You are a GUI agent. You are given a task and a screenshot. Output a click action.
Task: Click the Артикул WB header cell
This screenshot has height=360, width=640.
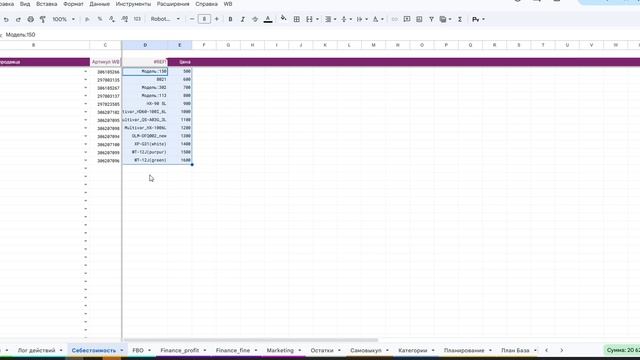[x=106, y=62]
